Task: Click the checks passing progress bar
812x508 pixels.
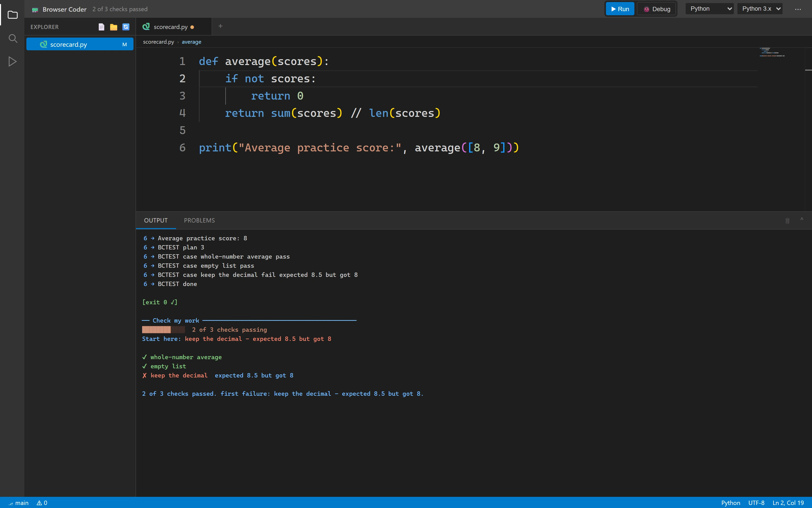Action: pyautogui.click(x=163, y=330)
